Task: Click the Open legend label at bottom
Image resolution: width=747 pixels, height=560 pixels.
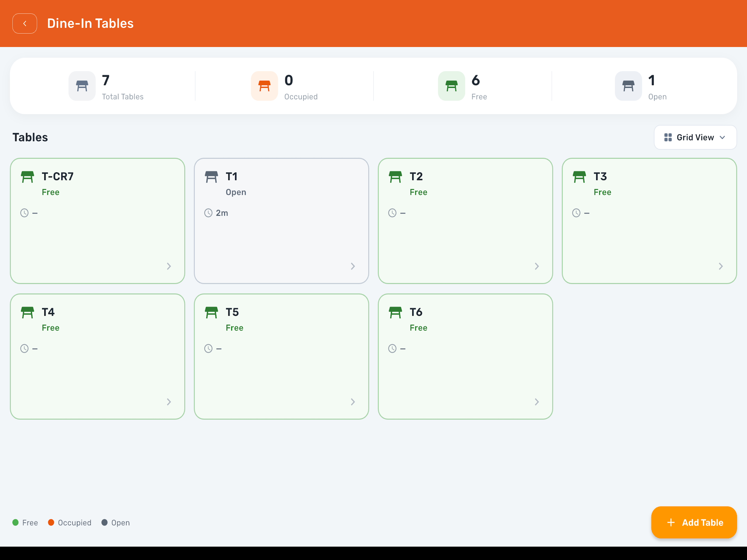Action: 121,523
